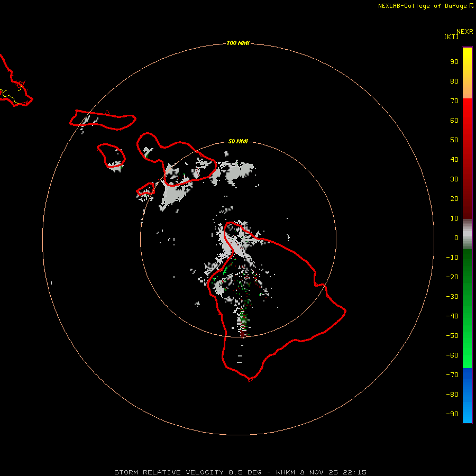Image resolution: width=476 pixels, height=476 pixels.
Task: Click the 0 value on the velocity scale
Action: (x=456, y=238)
